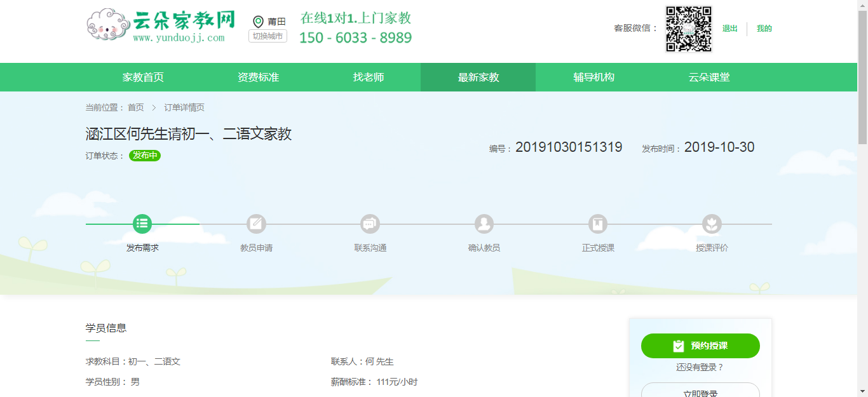Open the 家教首页 nav tab
This screenshot has height=397, width=868.
tap(143, 77)
